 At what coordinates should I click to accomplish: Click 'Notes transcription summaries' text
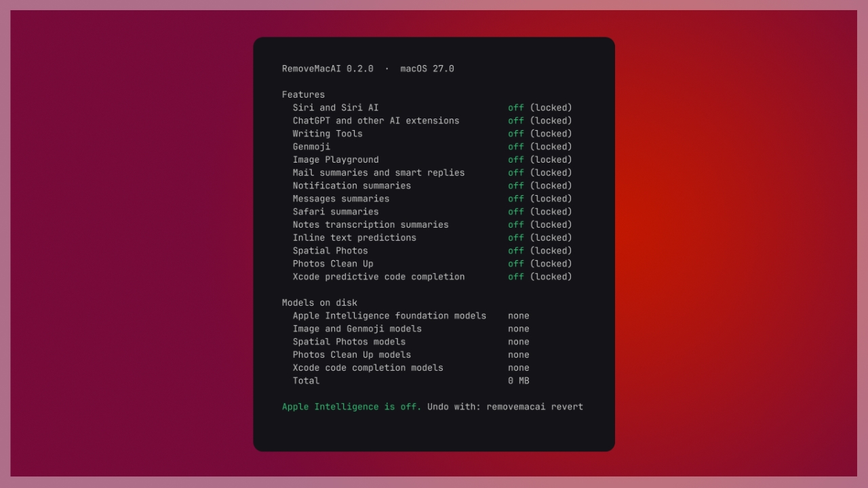pos(371,224)
